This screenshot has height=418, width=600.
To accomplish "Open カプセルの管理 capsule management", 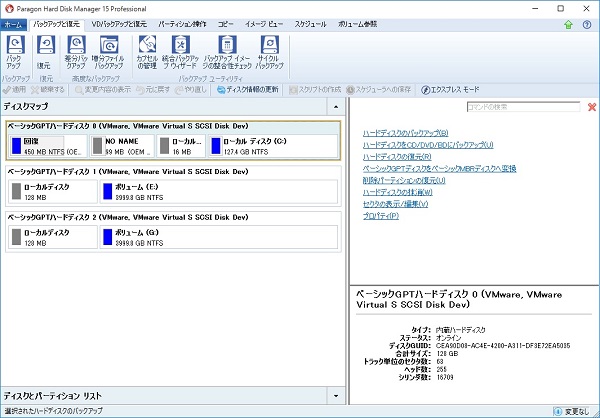I will pyautogui.click(x=147, y=52).
